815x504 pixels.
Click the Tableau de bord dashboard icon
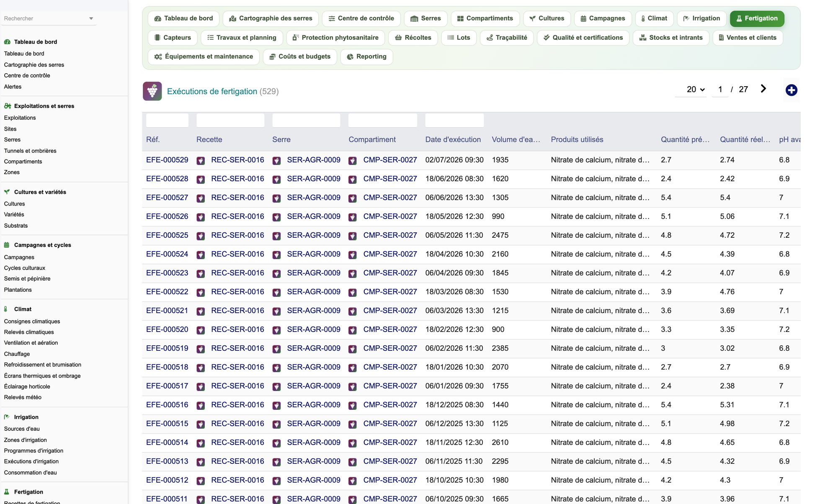point(158,19)
